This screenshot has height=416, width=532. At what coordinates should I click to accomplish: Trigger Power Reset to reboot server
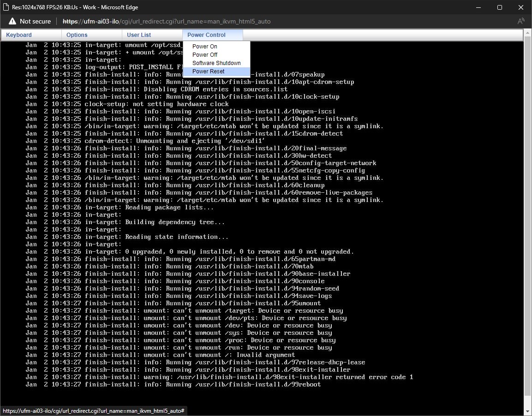[208, 71]
